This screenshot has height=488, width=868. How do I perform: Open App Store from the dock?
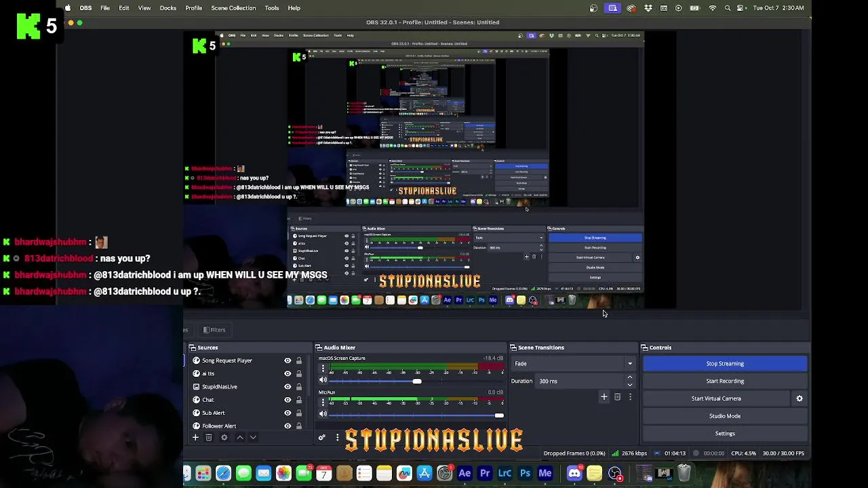(x=425, y=473)
